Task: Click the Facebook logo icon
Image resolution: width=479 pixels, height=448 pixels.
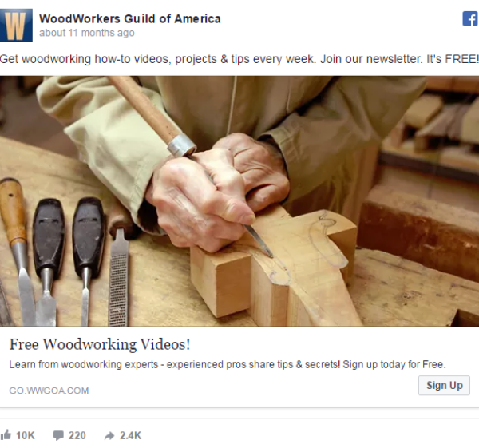Action: click(470, 19)
